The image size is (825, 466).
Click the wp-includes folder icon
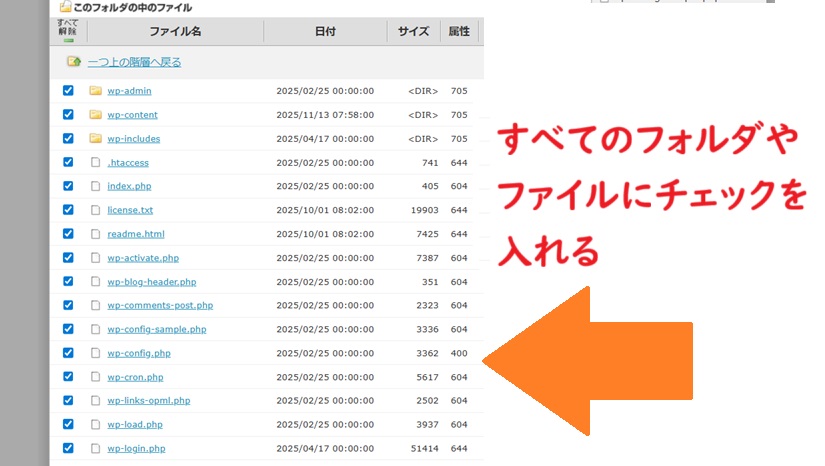95,138
